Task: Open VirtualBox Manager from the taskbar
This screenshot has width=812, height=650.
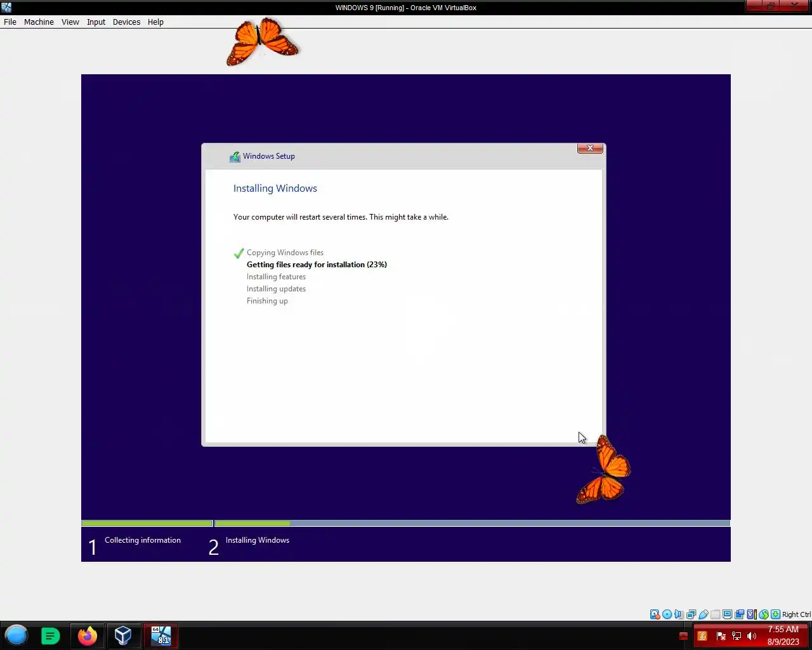Action: (x=123, y=635)
